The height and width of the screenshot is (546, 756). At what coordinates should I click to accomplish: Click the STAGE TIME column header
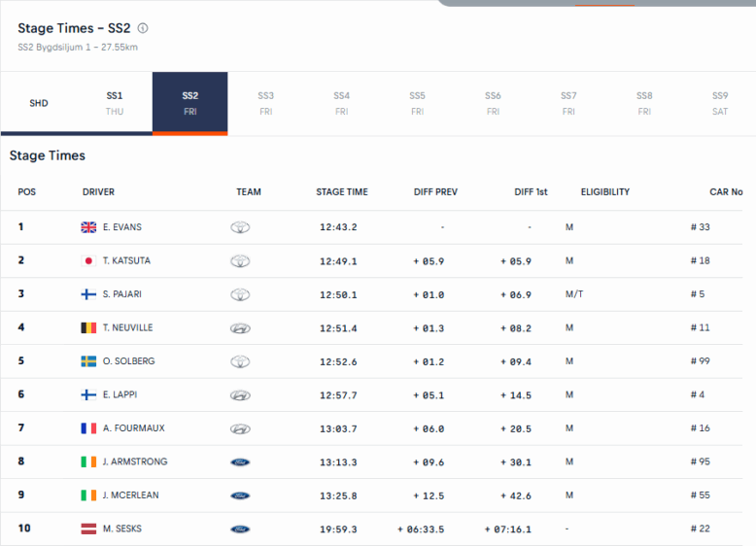(342, 192)
